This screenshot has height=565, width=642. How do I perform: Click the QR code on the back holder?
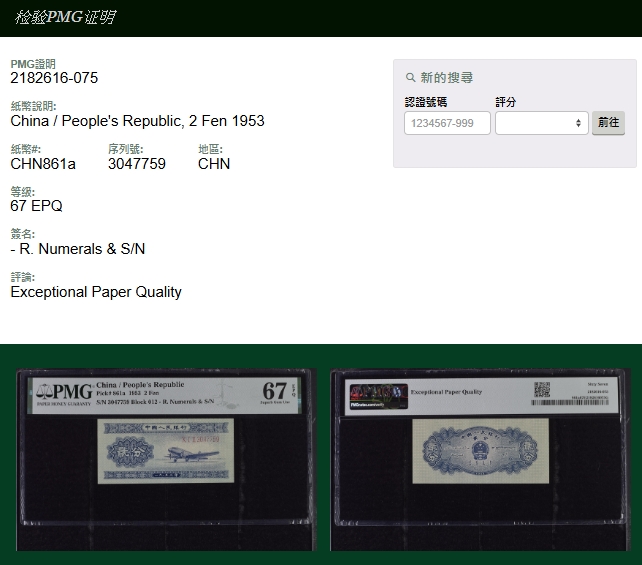[541, 389]
